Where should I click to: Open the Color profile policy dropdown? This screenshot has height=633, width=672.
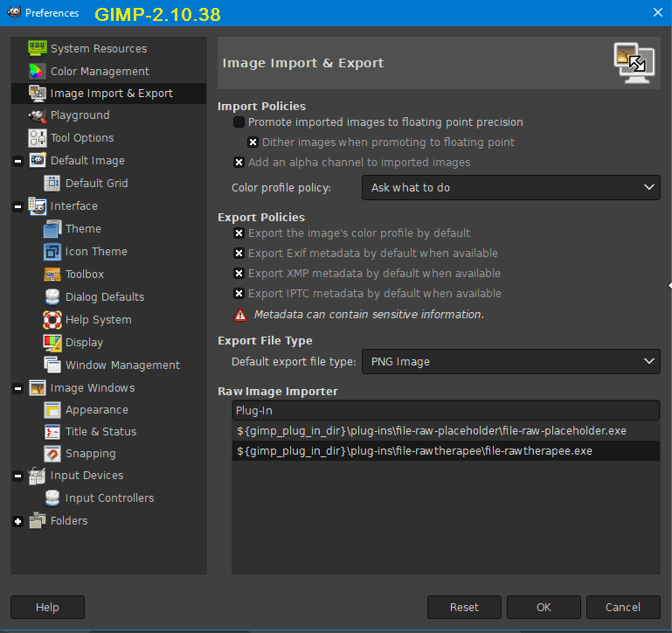click(x=510, y=187)
